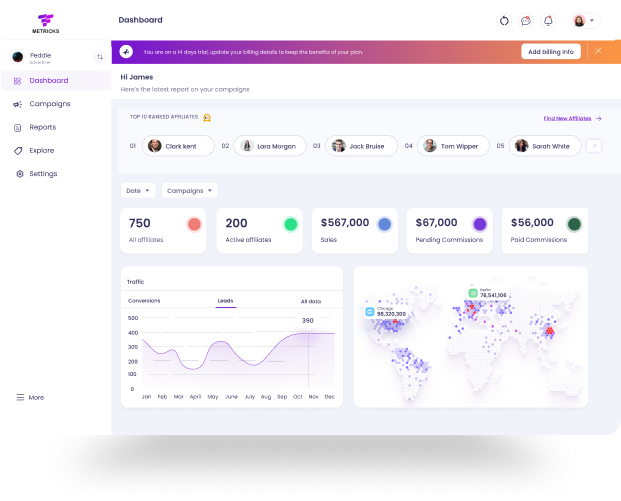Screen dimensions: 621x501
Task: Click the red All affiliates color dot
Action: [x=194, y=224]
